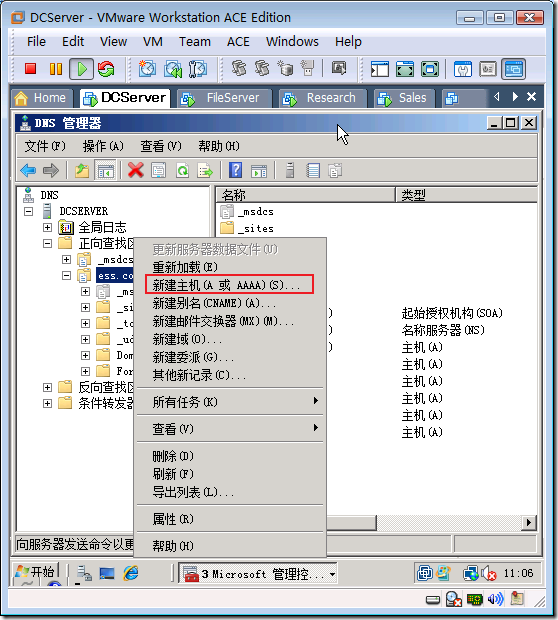Collapse the ess.com zone node
Screen dimensions: 558x620
[66, 276]
